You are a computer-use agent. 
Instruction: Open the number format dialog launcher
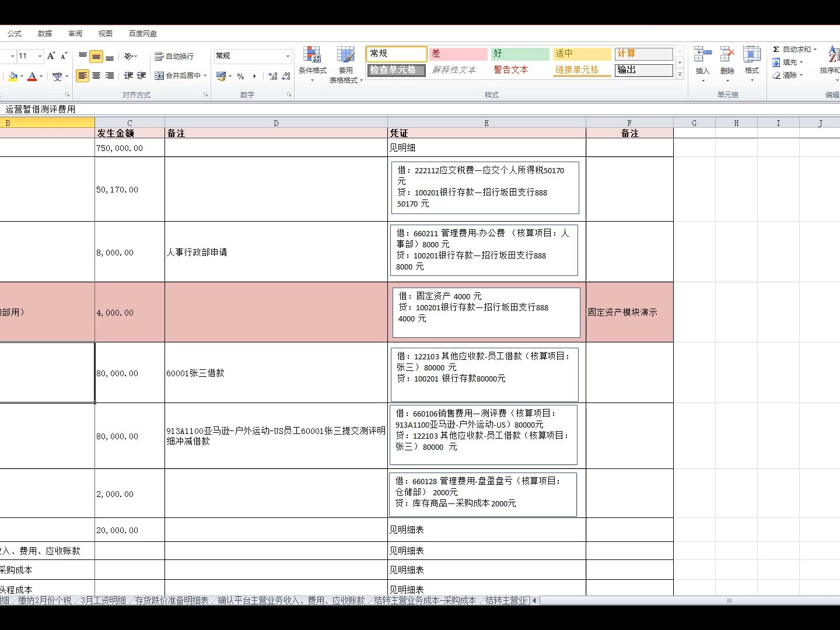289,94
